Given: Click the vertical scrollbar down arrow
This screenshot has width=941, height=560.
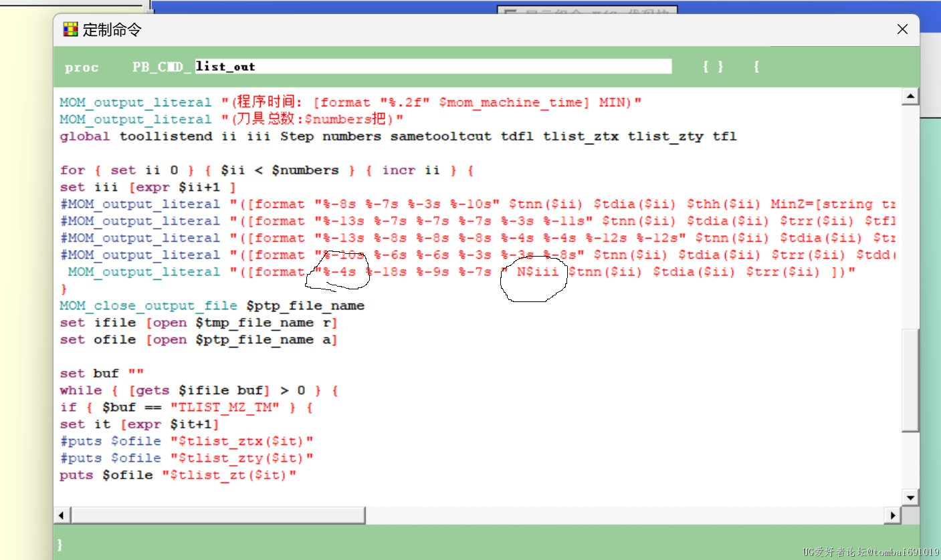Looking at the screenshot, I should coord(910,497).
